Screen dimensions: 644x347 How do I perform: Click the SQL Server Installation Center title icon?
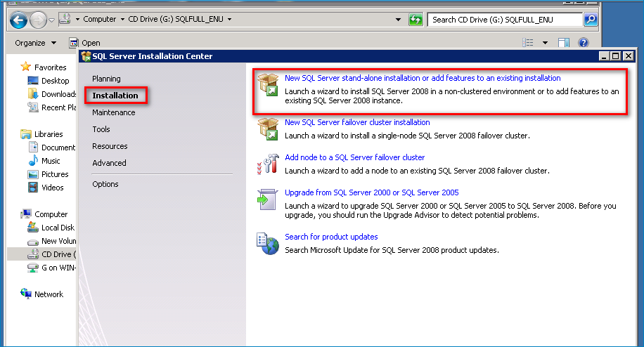click(86, 56)
